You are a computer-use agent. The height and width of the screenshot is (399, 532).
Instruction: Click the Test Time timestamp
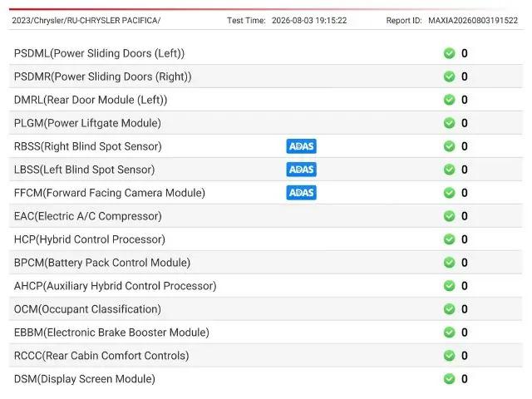pyautogui.click(x=309, y=20)
